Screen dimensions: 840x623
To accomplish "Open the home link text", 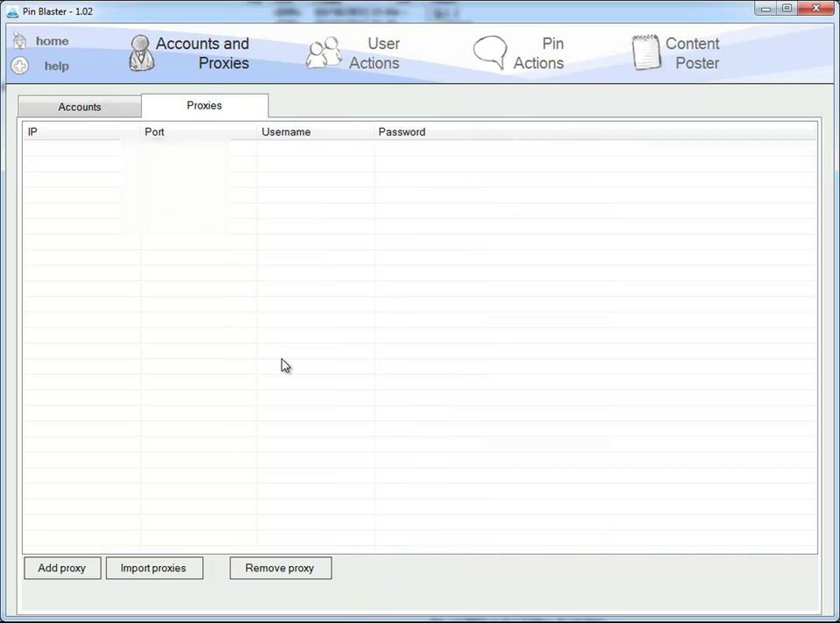I will point(52,41).
